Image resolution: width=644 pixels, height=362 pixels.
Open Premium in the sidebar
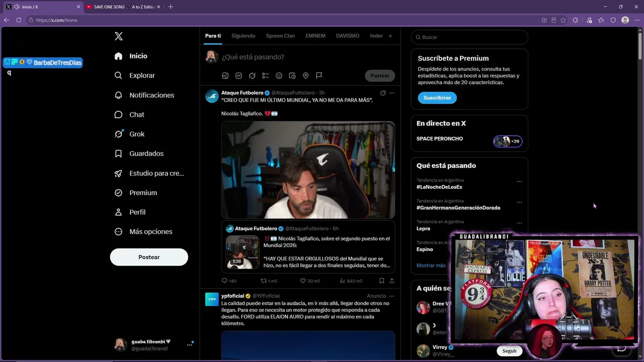[x=136, y=193]
